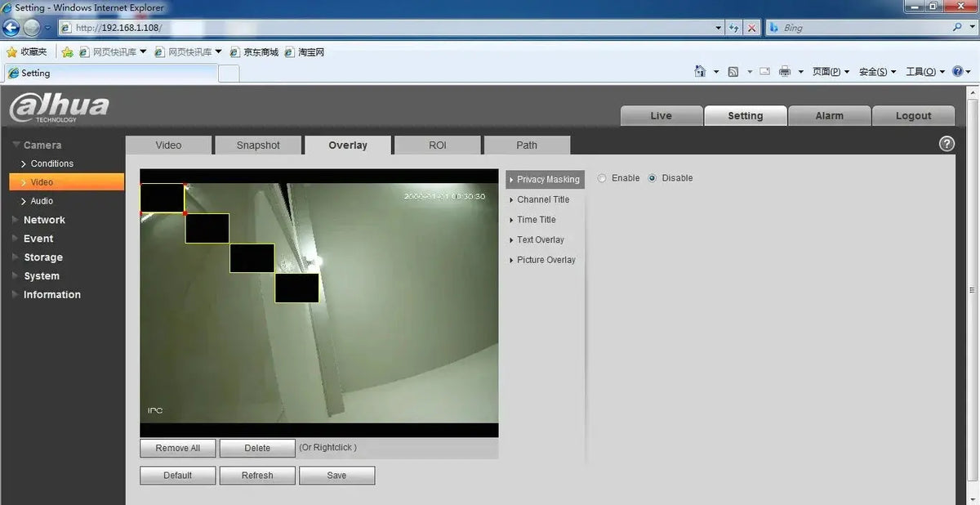
Task: Click the IE home icon
Action: click(x=700, y=72)
